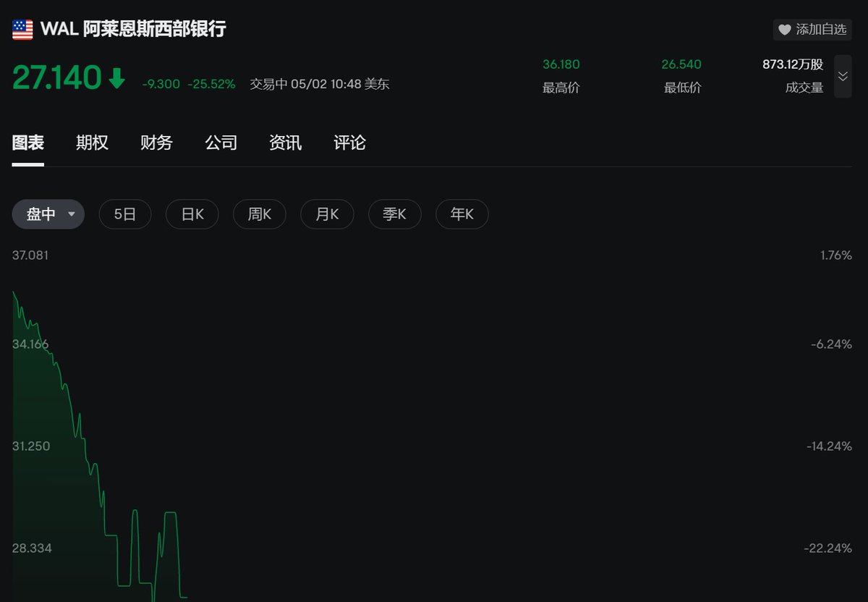Click the 31.250 price axis label
The image size is (868, 602).
click(31, 446)
